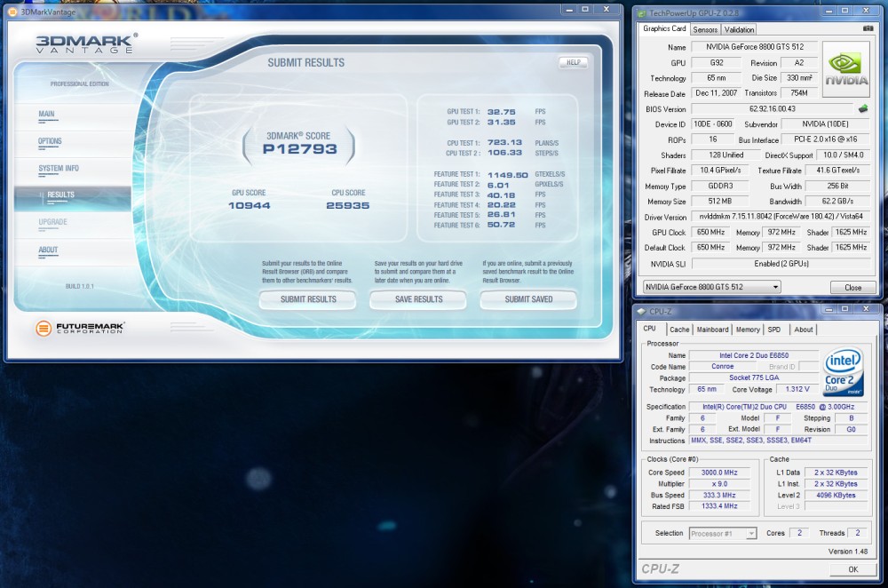Open System Info in 3DMark sidebar
Screen dimensions: 888x588
coord(59,168)
